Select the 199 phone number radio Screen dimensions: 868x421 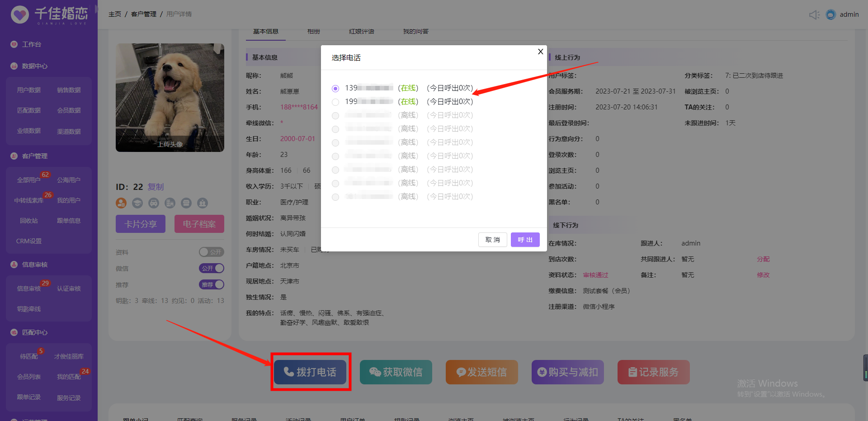pos(335,102)
